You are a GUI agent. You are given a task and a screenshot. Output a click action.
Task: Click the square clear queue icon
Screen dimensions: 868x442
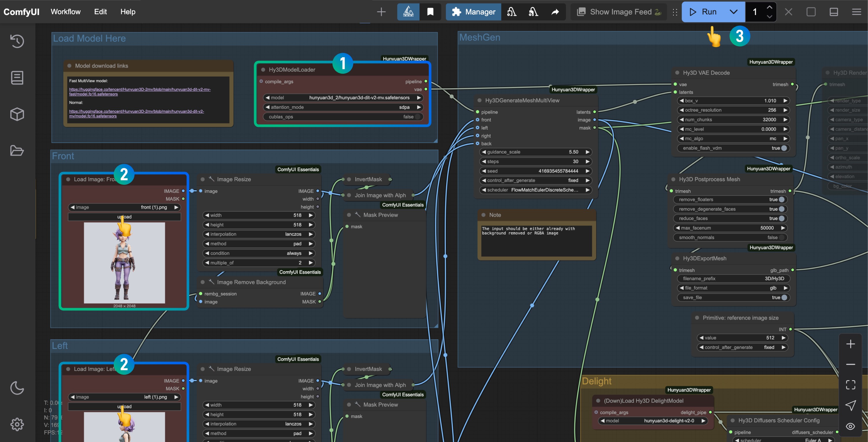(811, 12)
